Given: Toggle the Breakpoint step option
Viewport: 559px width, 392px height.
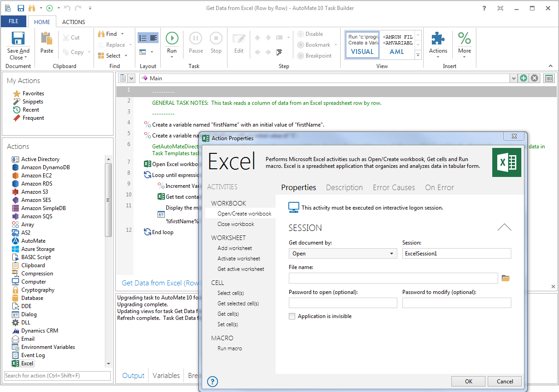Looking at the screenshot, I should 315,56.
